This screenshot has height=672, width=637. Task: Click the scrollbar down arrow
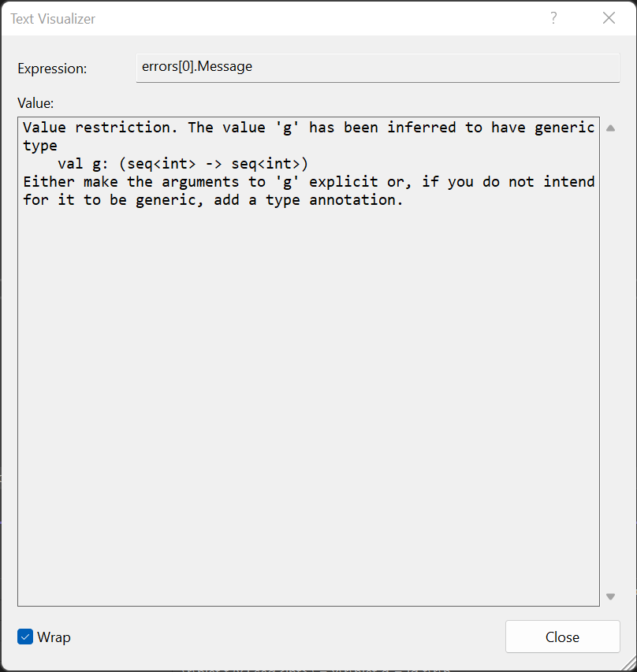click(x=610, y=596)
